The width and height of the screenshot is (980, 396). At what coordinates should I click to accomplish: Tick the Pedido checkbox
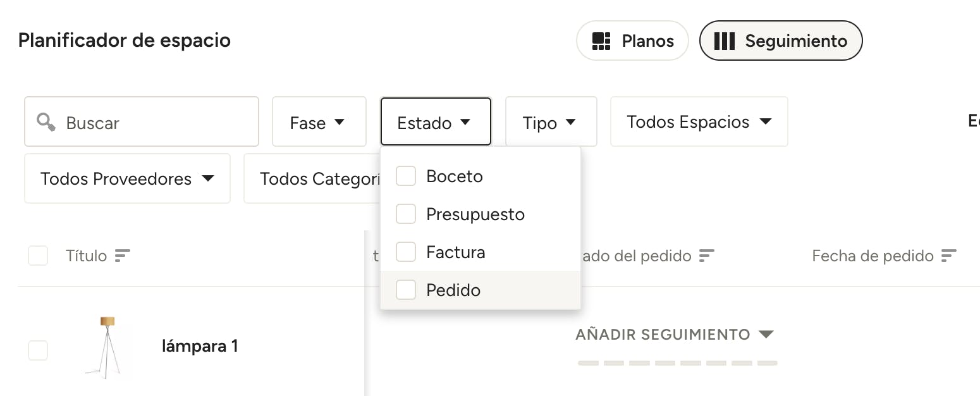pyautogui.click(x=405, y=290)
